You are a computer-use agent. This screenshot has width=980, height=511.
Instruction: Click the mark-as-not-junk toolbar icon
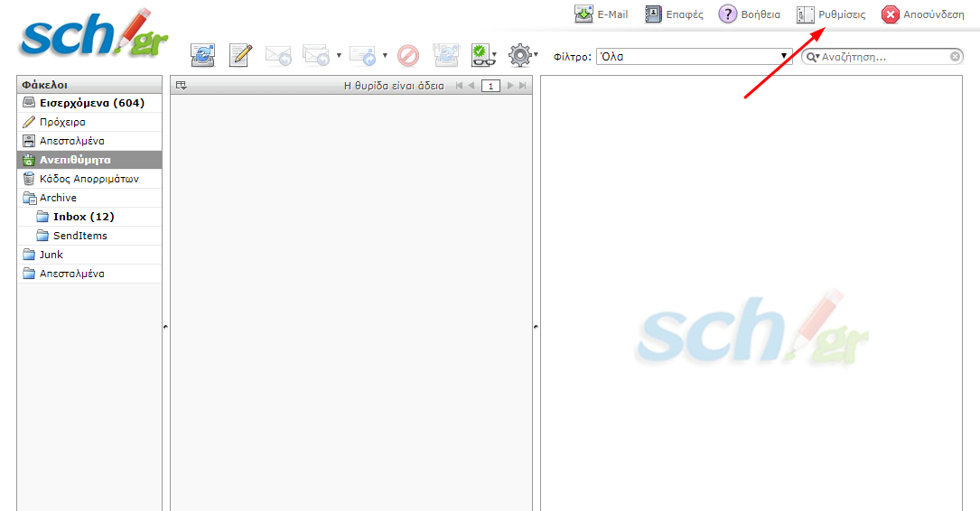coord(446,56)
